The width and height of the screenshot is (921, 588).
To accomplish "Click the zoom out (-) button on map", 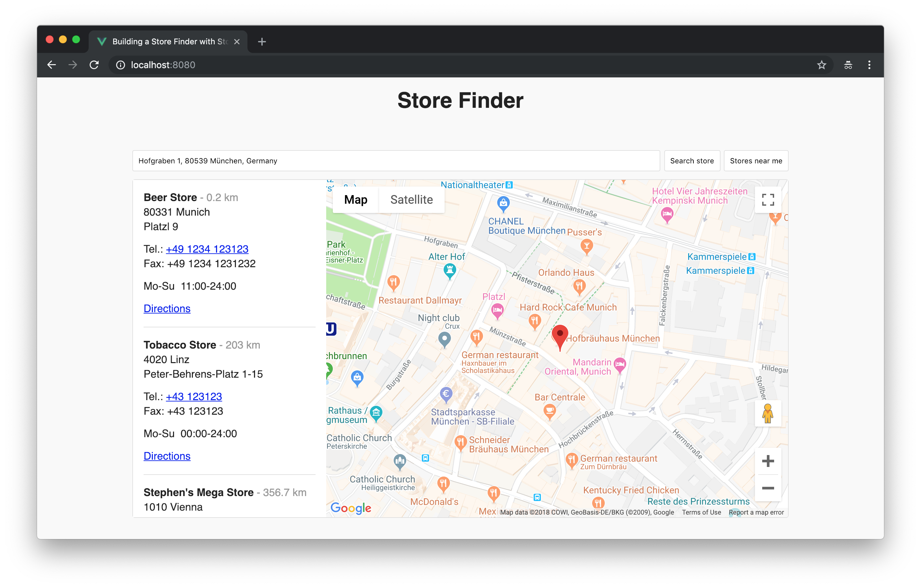I will point(768,489).
